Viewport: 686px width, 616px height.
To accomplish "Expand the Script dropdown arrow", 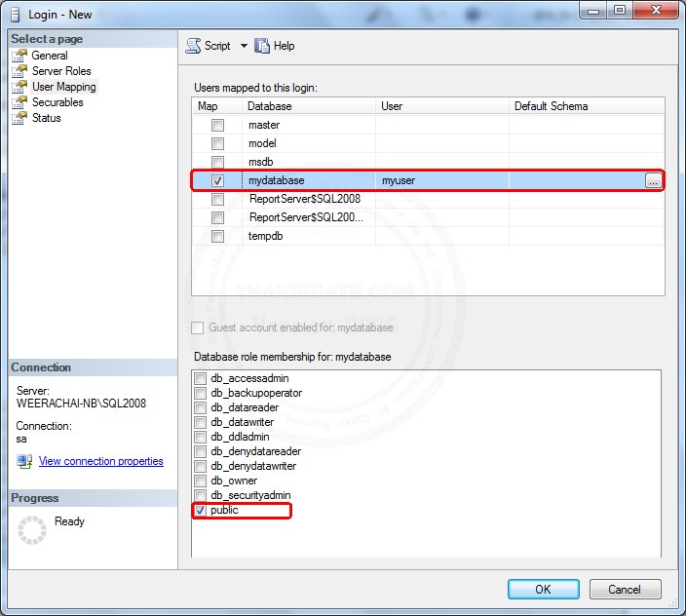I will (244, 46).
